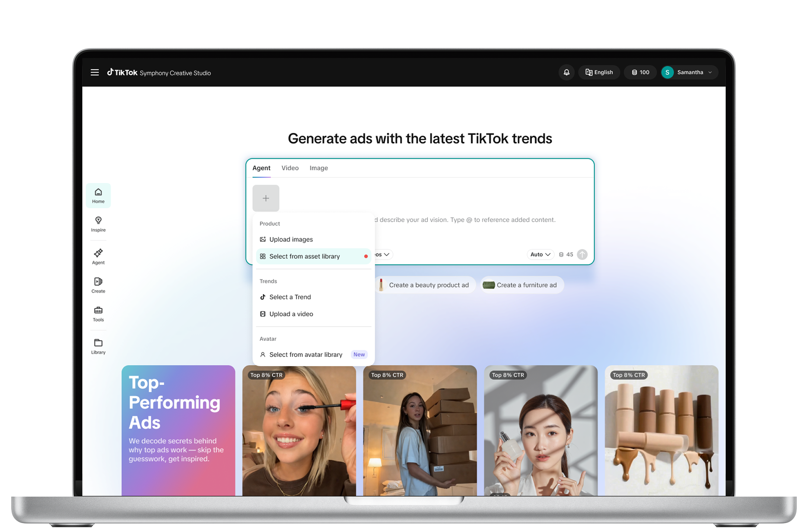808x532 pixels.
Task: Open the mascara woman ad thumbnail
Action: 299,430
